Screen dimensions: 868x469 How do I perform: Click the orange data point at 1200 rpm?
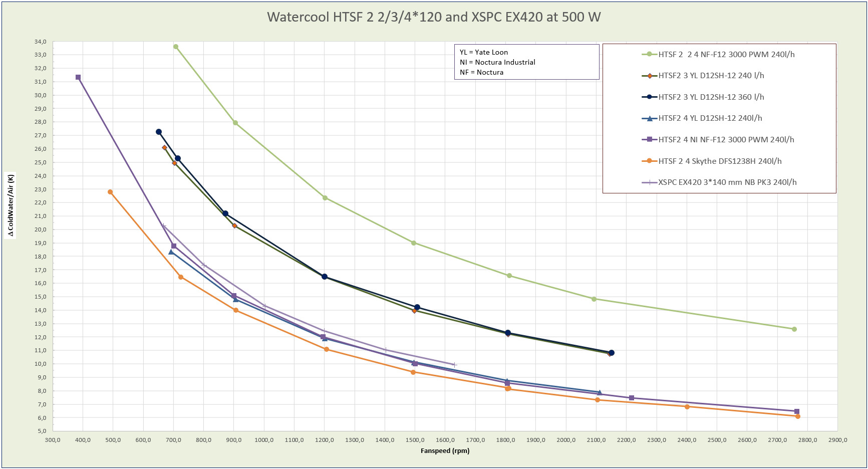pos(327,349)
